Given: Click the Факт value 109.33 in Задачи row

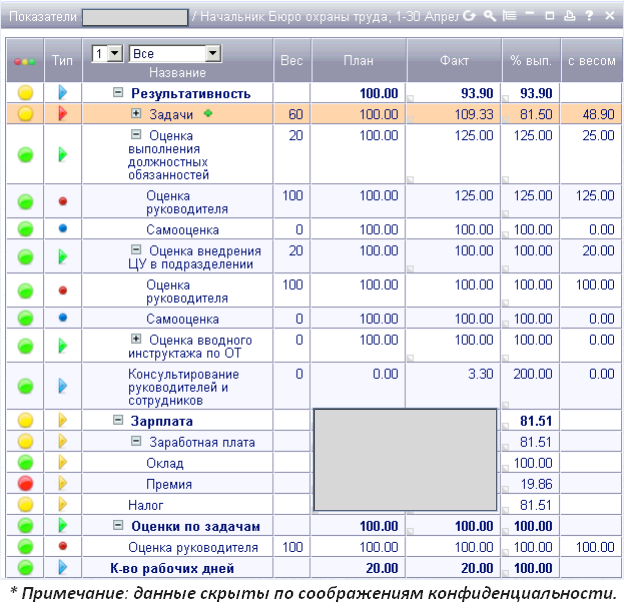Looking at the screenshot, I should click(474, 115).
